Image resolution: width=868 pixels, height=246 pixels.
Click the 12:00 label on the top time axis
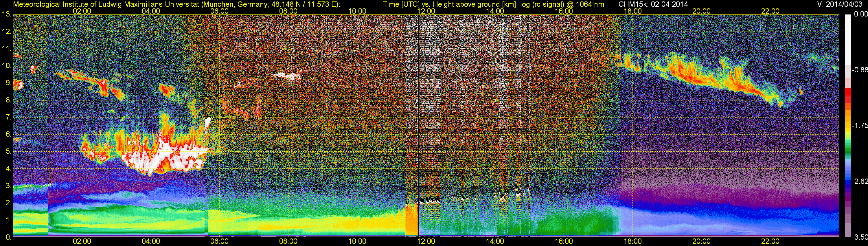[x=426, y=11]
